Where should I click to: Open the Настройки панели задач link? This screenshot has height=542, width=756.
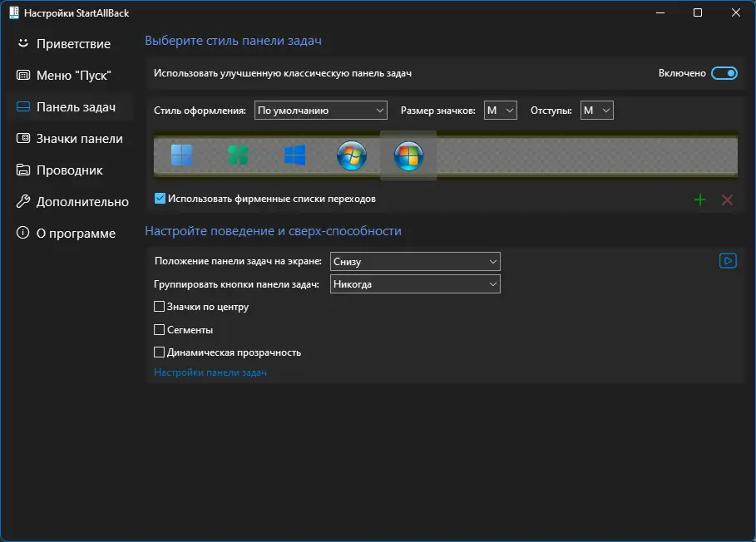point(210,372)
